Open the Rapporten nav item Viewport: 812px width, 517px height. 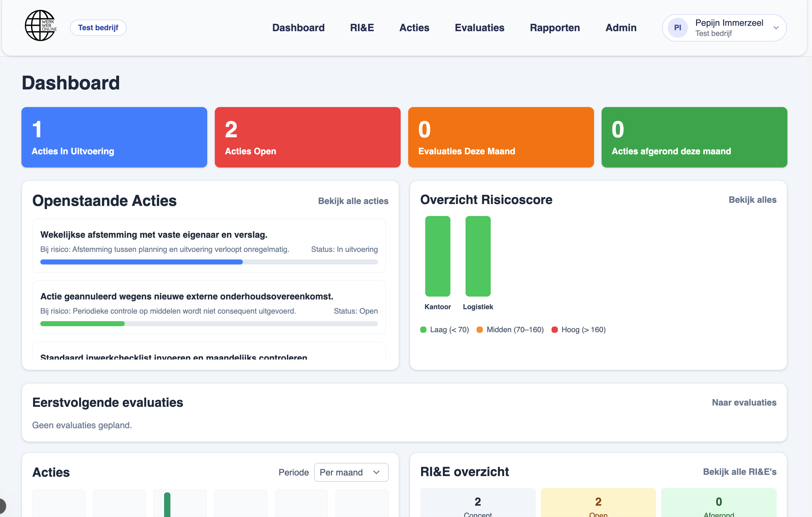(555, 28)
